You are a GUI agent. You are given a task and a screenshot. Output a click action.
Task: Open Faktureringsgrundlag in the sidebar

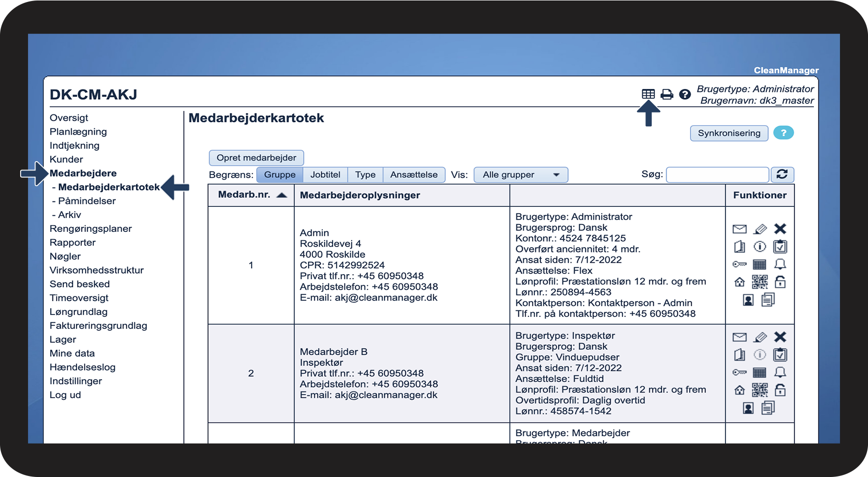pyautogui.click(x=98, y=325)
